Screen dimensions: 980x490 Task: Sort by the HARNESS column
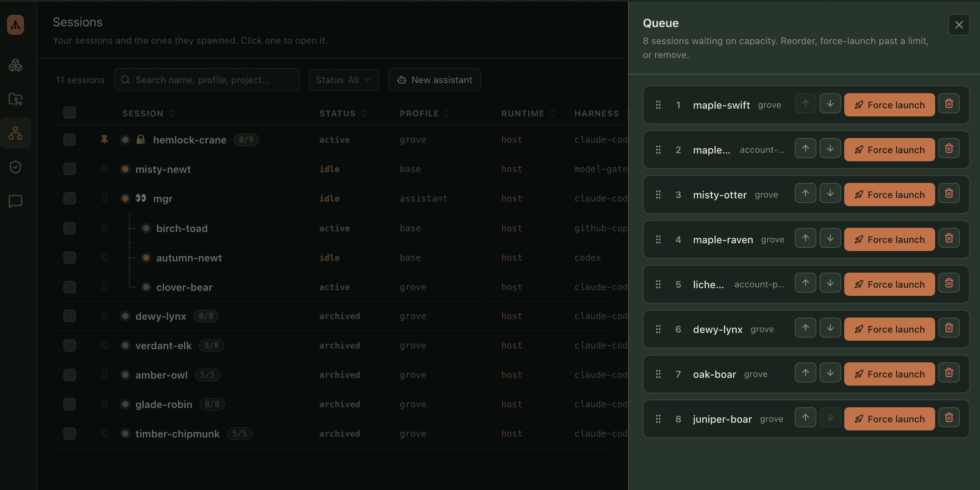(x=601, y=113)
